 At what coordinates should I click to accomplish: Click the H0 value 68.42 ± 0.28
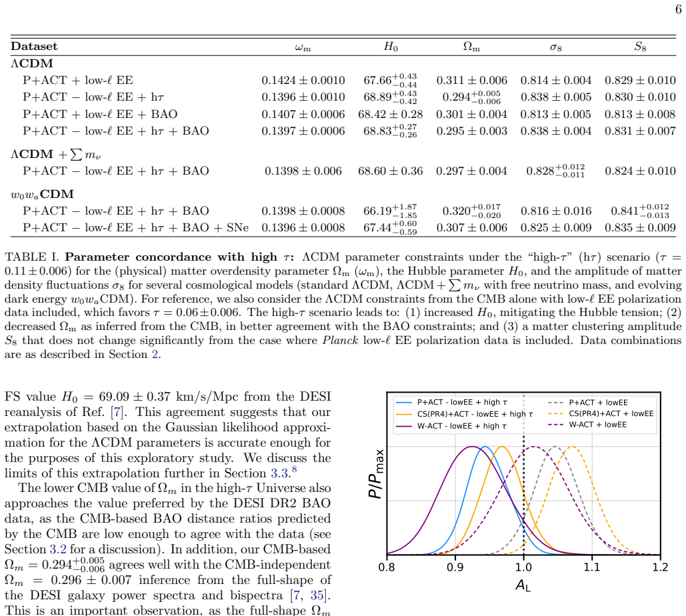click(390, 114)
